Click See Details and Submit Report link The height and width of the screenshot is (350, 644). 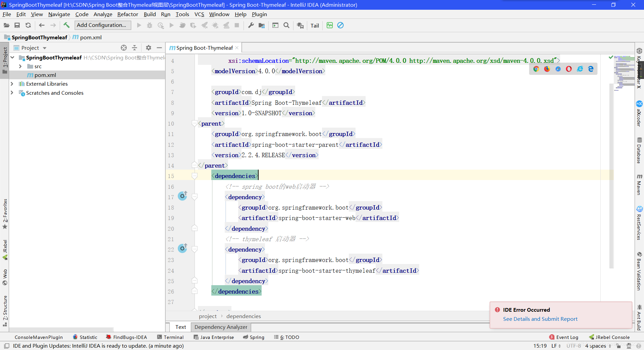coord(540,319)
